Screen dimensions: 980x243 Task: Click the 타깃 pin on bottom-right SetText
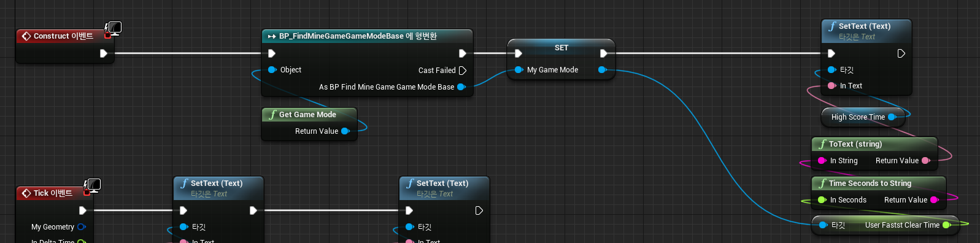[409, 227]
